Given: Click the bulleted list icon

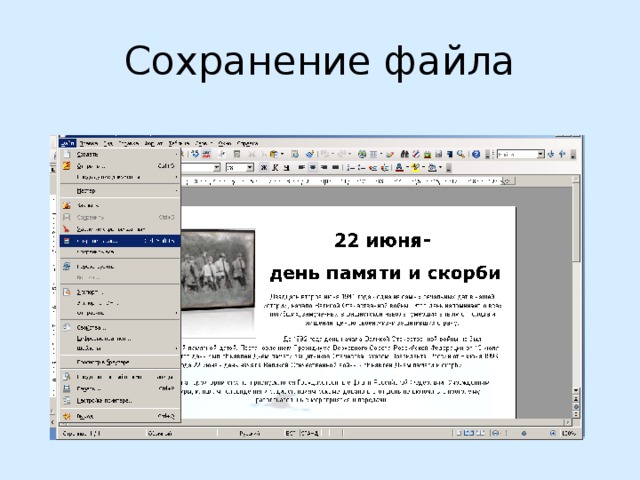Looking at the screenshot, I should (x=362, y=168).
